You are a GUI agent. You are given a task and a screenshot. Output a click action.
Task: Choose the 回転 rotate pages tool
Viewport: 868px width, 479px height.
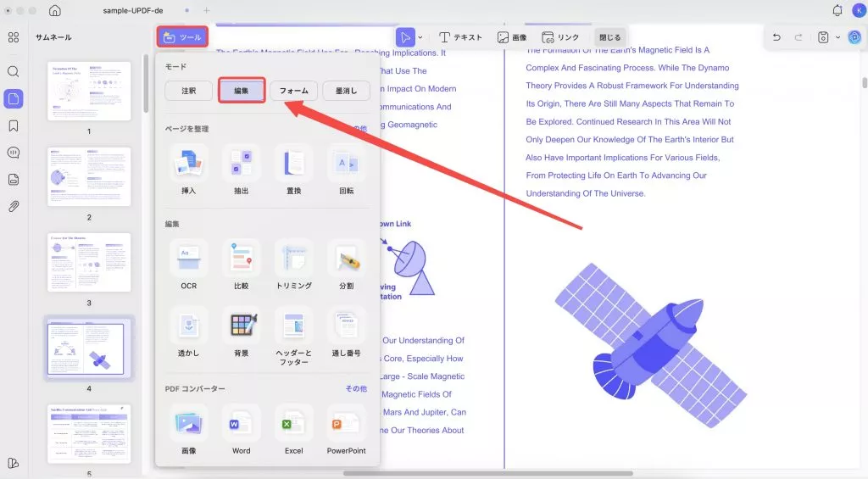click(346, 170)
